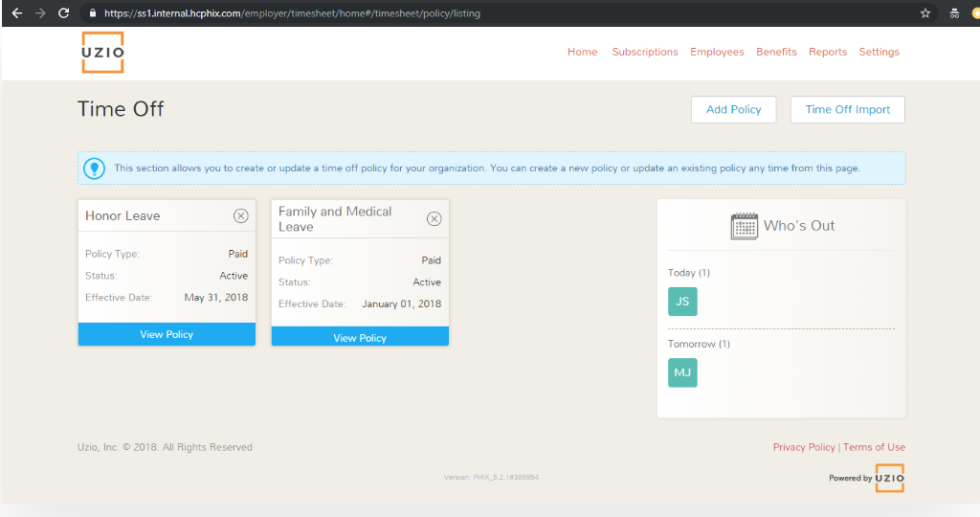Open the Settings menu

click(x=879, y=52)
